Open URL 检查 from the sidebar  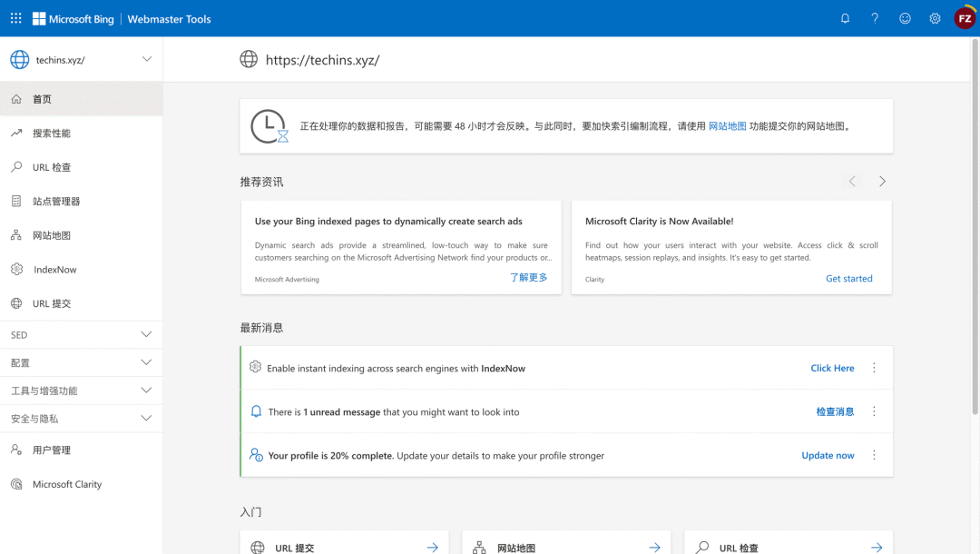(x=52, y=167)
